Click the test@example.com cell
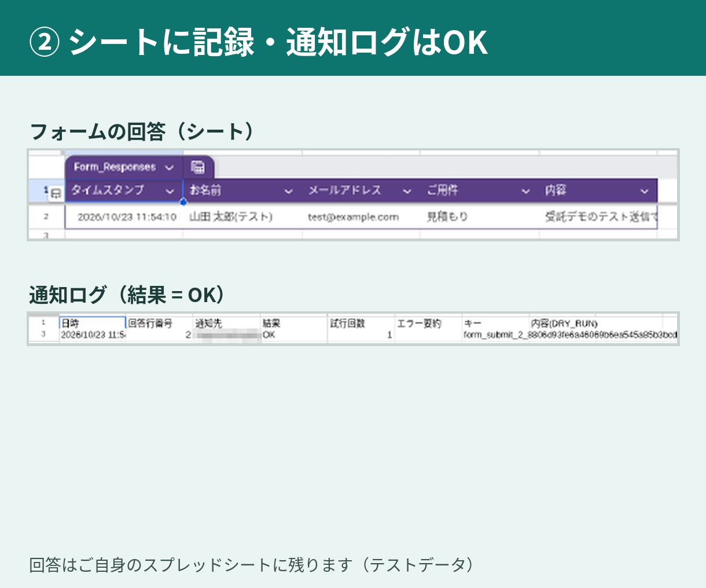Image resolution: width=706 pixels, height=588 pixels. click(x=361, y=217)
